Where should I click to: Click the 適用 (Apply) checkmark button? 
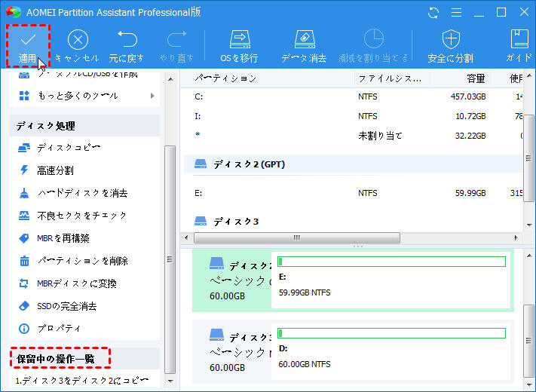[28, 46]
